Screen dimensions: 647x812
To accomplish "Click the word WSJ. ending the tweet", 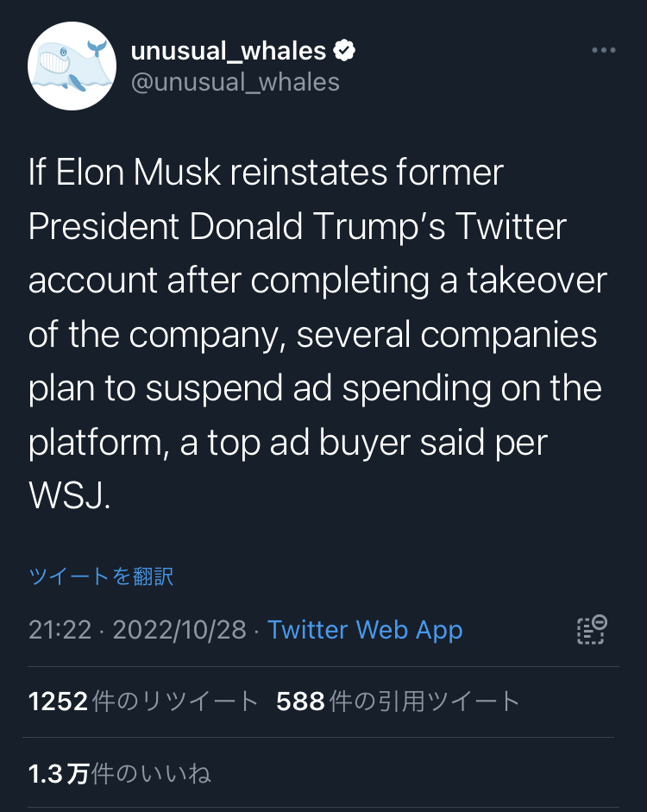I will pos(70,496).
